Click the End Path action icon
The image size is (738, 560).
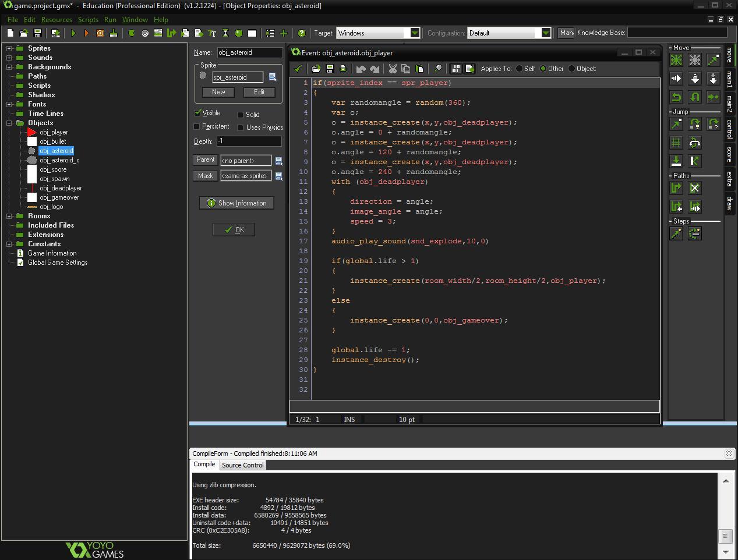(695, 188)
